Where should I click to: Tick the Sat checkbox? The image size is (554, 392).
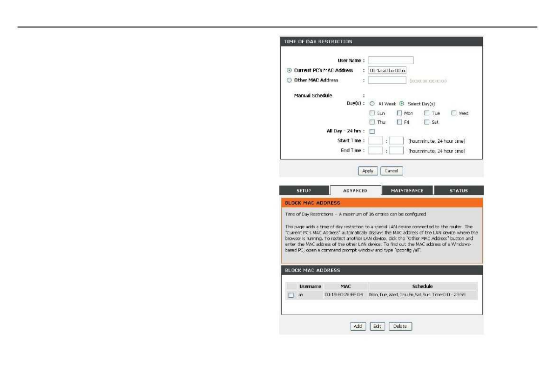(427, 122)
